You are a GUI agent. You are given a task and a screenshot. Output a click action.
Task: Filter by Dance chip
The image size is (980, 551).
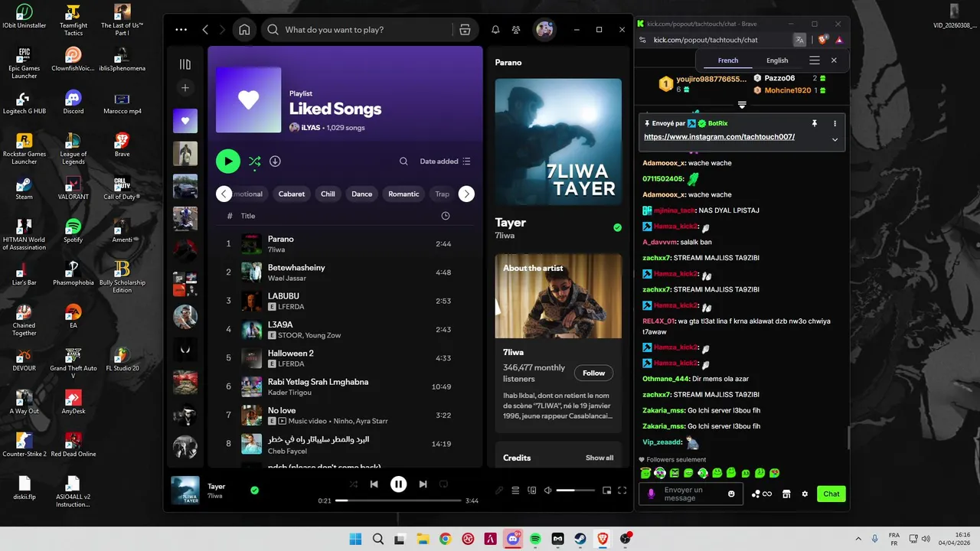coord(361,194)
